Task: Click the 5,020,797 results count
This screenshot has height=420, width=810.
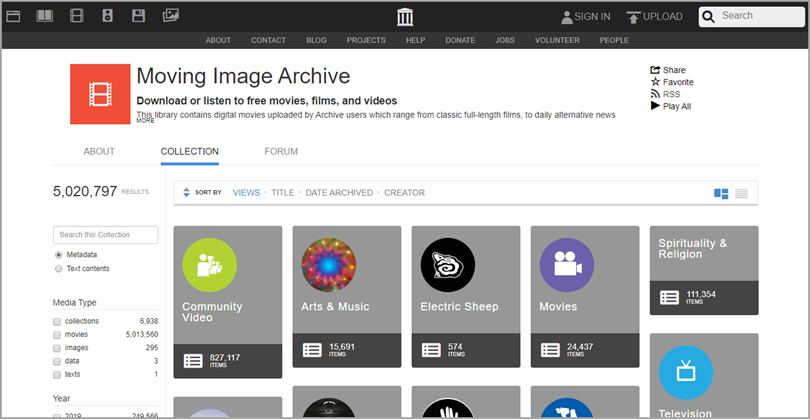Action: click(85, 191)
